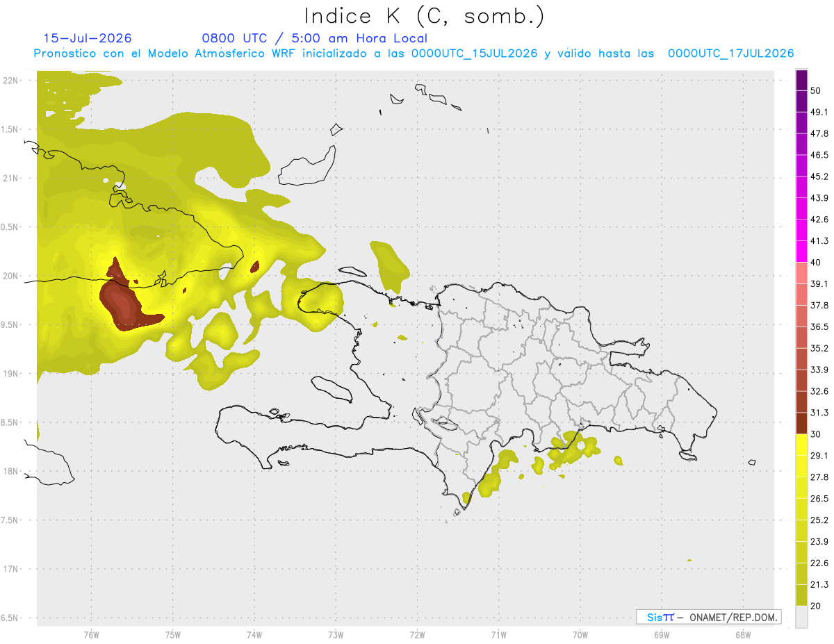Image resolution: width=834 pixels, height=644 pixels.
Task: Click the latitude label "20N"
Action: (x=12, y=276)
